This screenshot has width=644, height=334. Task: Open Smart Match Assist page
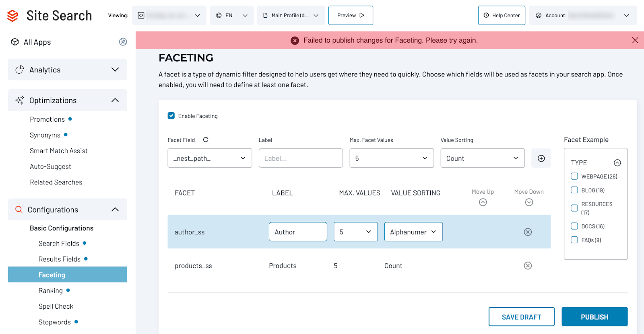coord(58,151)
